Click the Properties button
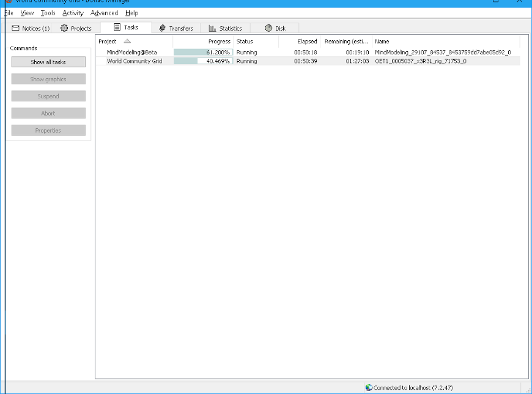 pyautogui.click(x=48, y=131)
